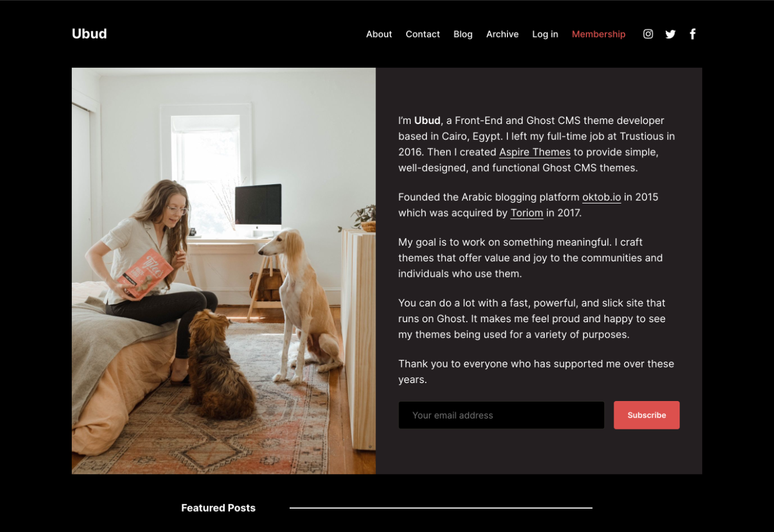The image size is (774, 532).
Task: Focus the 'Your email address' field
Action: point(501,415)
